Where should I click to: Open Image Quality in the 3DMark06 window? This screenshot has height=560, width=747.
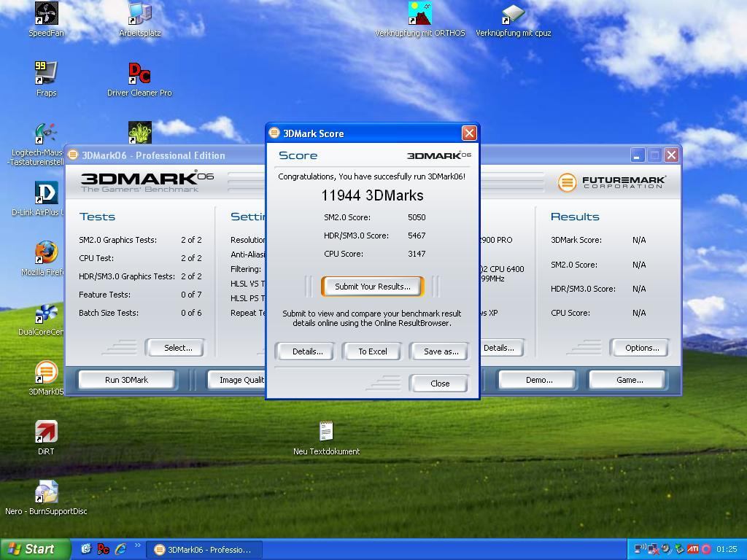pos(237,379)
